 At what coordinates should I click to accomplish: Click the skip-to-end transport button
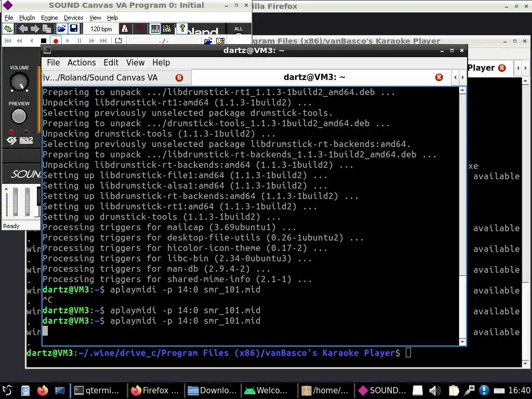pos(103,41)
